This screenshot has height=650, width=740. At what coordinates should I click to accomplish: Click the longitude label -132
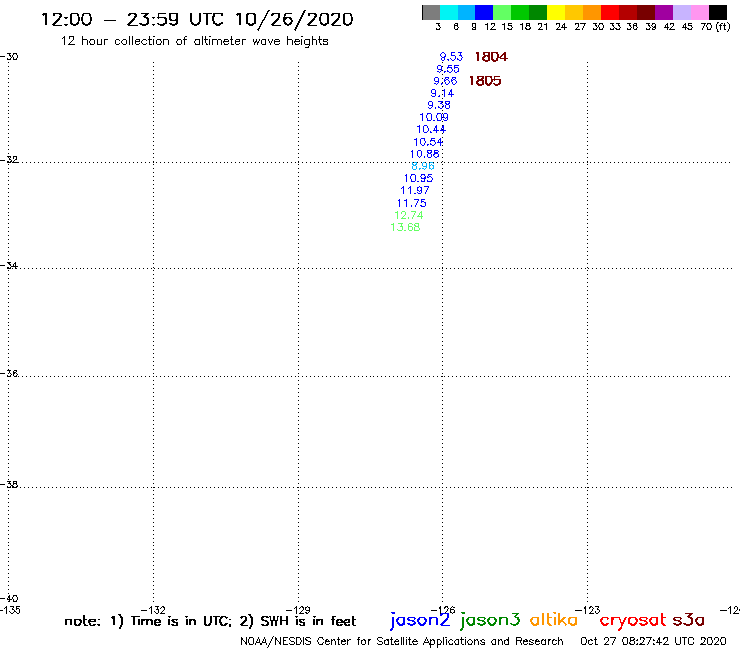pos(153,610)
